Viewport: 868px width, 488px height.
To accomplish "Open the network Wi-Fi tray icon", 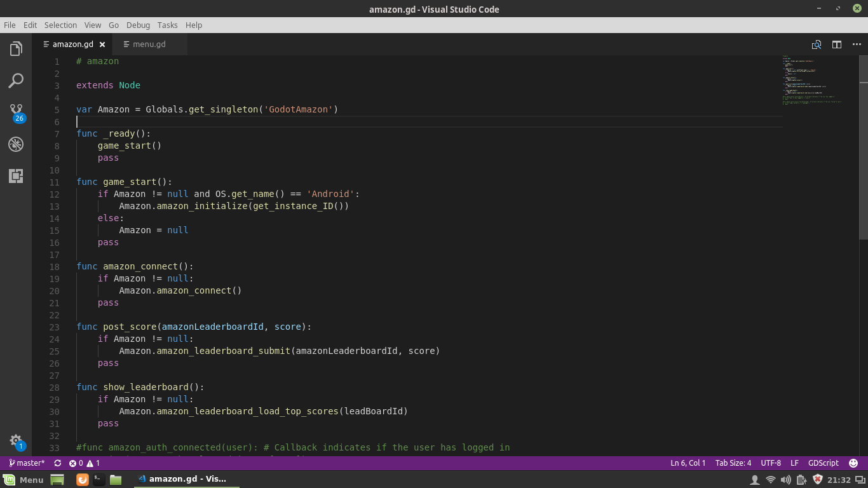I will [770, 480].
